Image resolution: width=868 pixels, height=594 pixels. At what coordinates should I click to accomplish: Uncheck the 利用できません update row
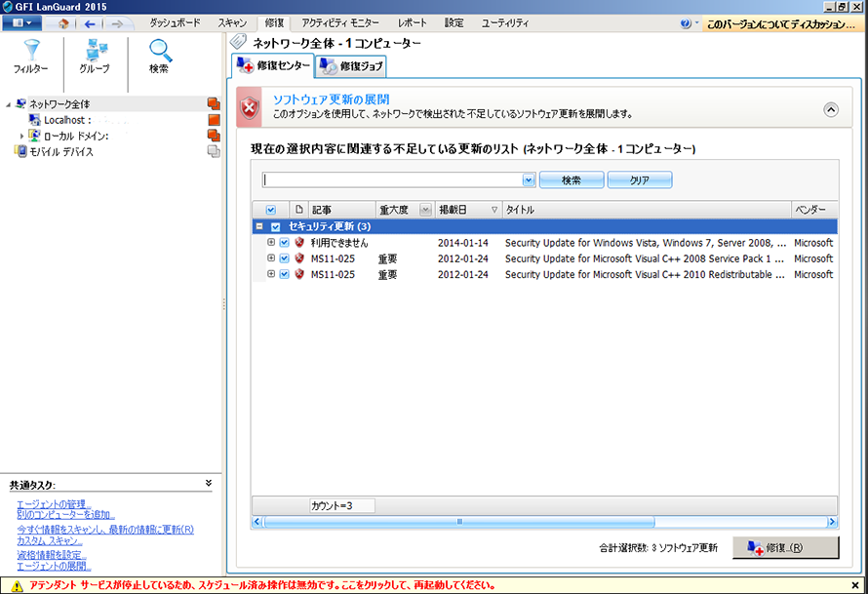point(284,243)
